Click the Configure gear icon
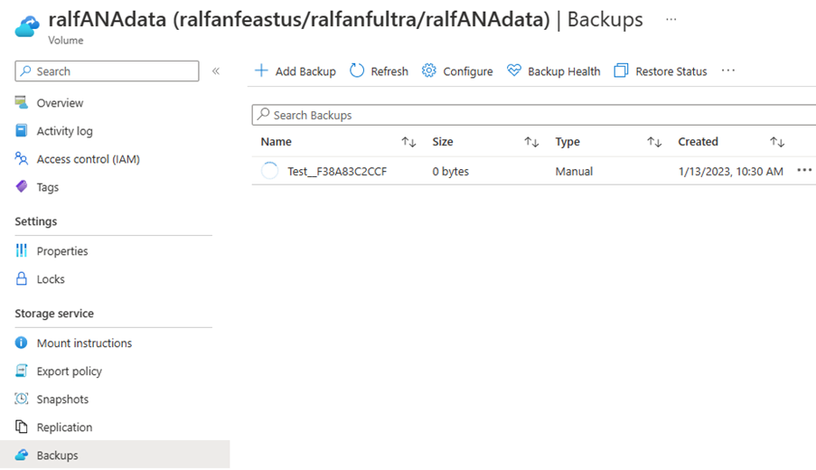The width and height of the screenshot is (816, 470). click(x=429, y=71)
